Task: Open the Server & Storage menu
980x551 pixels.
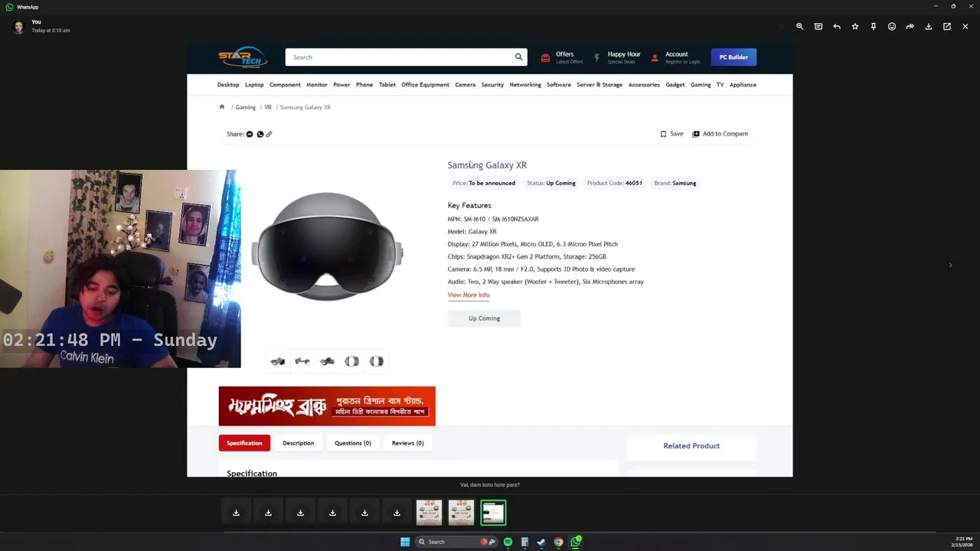Action: point(599,85)
